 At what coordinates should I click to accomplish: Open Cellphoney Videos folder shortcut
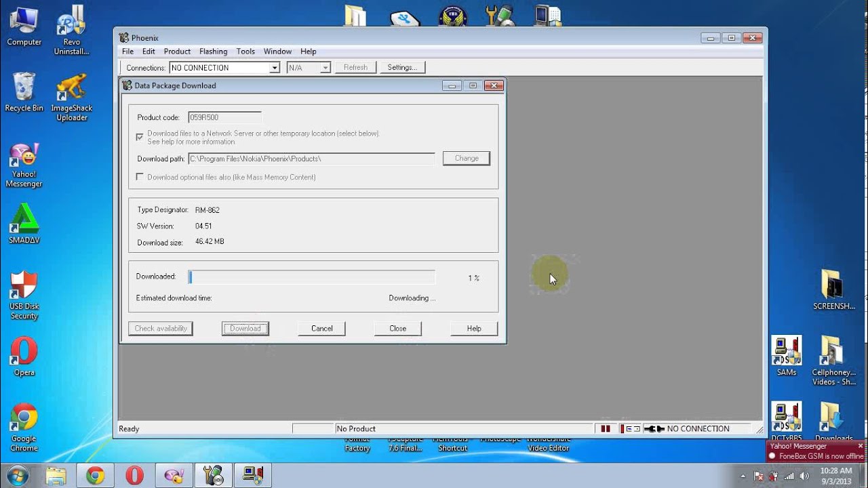point(833,361)
